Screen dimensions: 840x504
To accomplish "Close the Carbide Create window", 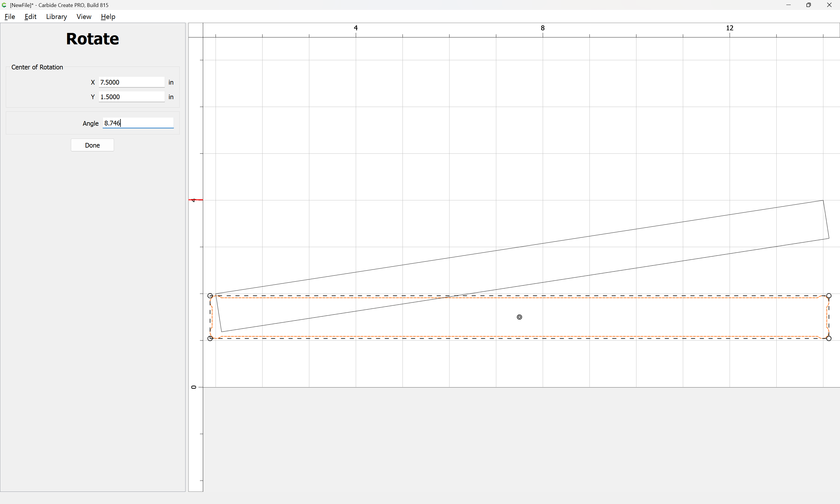I will pos(829,5).
